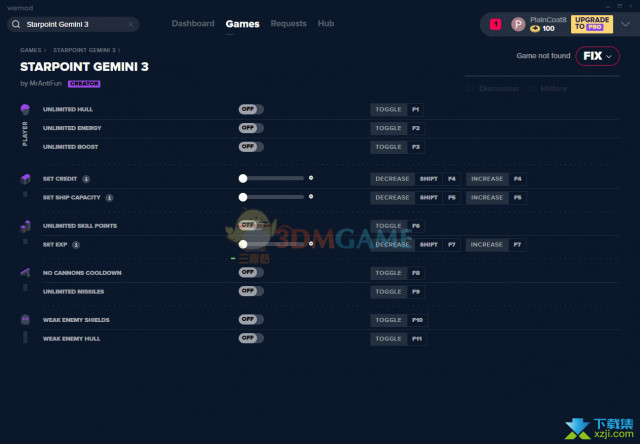Enable Unlimited Missiles

point(251,291)
